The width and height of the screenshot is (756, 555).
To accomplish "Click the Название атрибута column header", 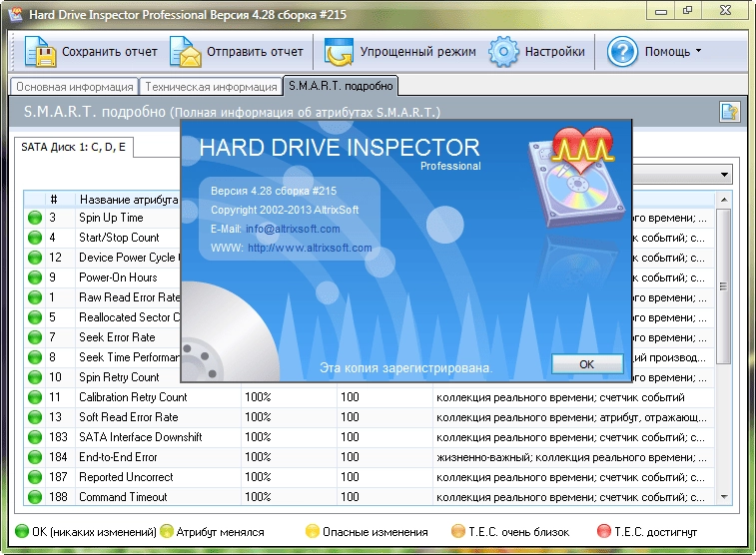I will pyautogui.click(x=129, y=200).
